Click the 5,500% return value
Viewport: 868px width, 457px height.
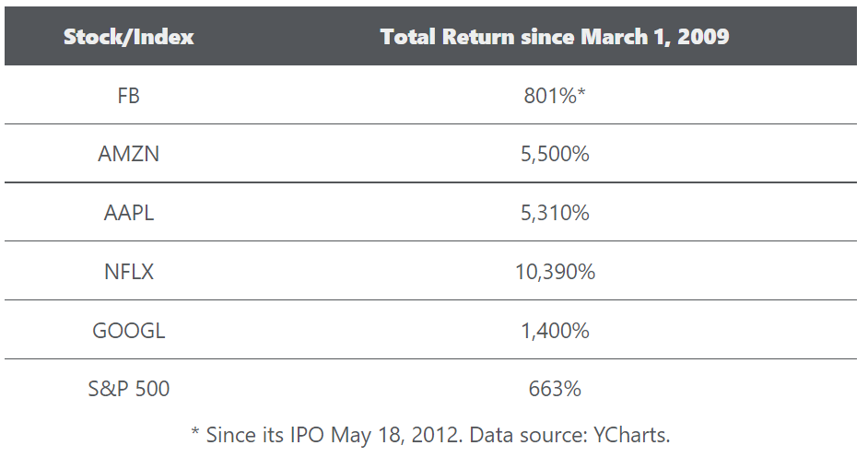pos(555,154)
